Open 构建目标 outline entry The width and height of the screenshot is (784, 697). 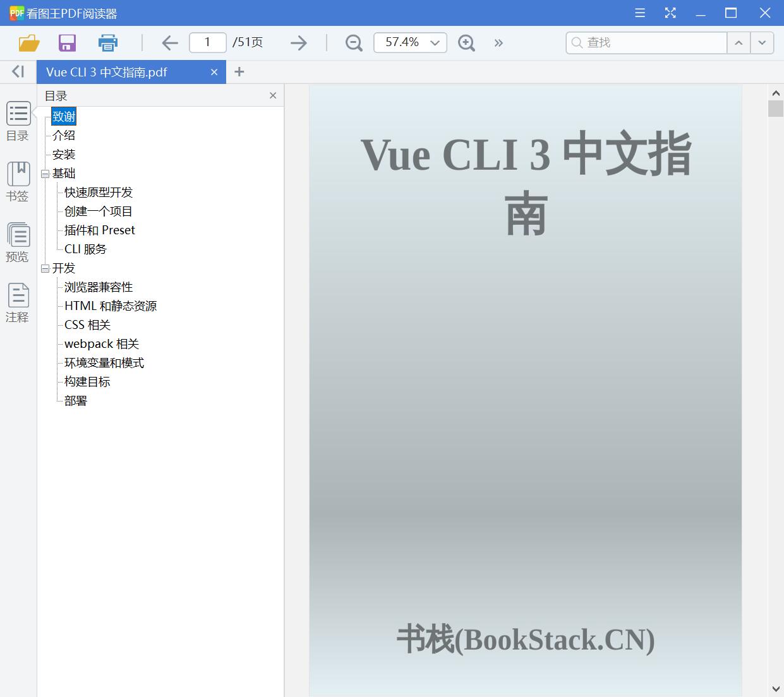87,381
